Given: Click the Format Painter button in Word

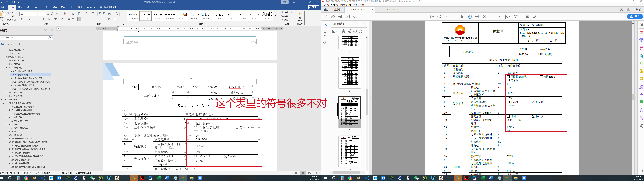Looking at the screenshot, I should coord(11,20).
